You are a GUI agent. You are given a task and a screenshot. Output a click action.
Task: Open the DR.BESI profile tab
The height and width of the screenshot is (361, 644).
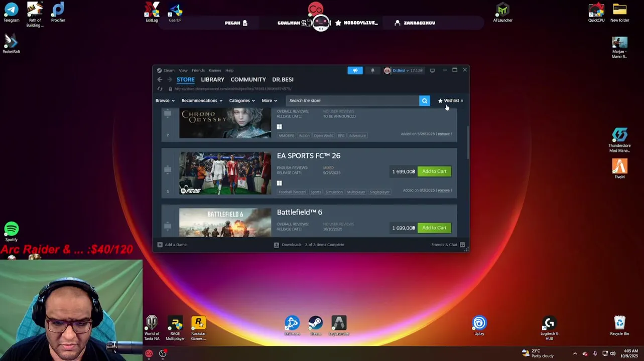point(283,80)
